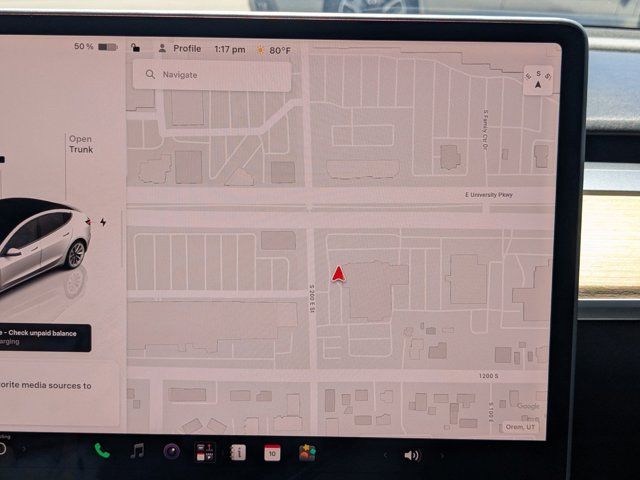Tap the E University Pkwy label
The image size is (640, 480).
point(489,195)
